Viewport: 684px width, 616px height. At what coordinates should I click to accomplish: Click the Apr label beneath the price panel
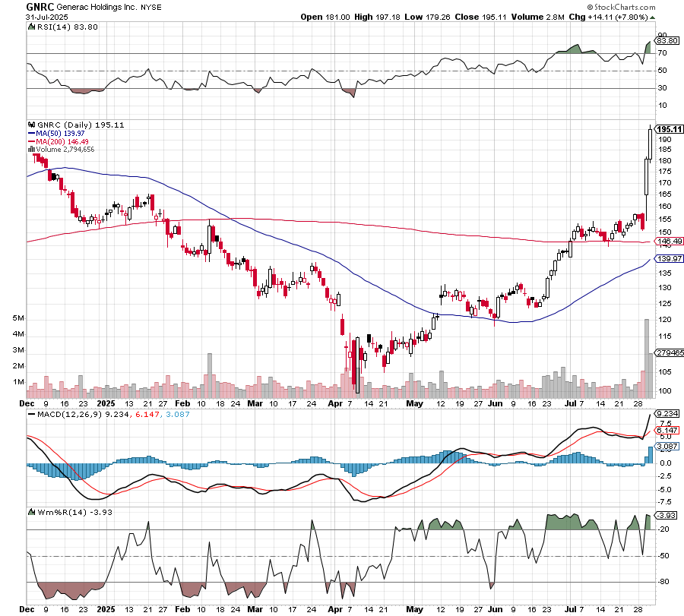click(335, 403)
